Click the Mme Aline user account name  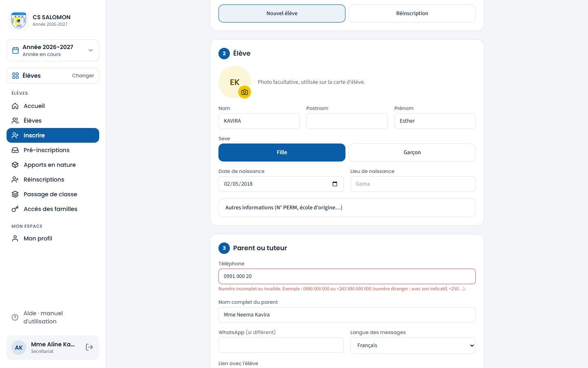(53, 344)
